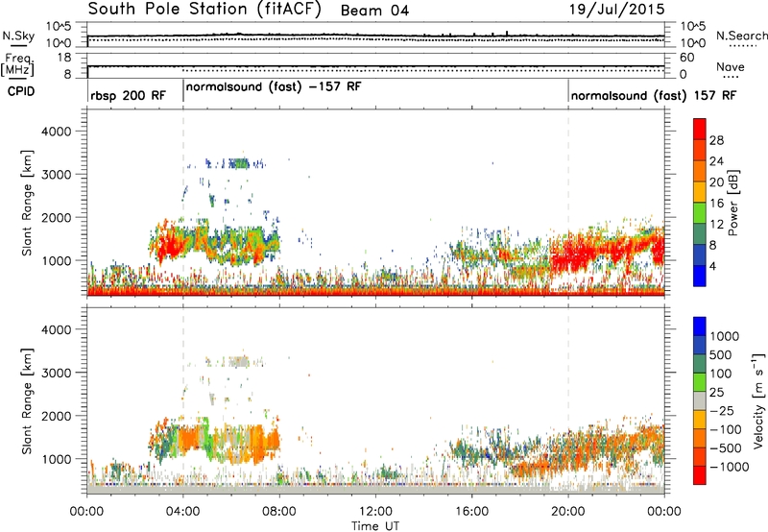This screenshot has height=532, width=768.
Task: Click the 'Power [dB]' colorbar label
Action: 732,203
